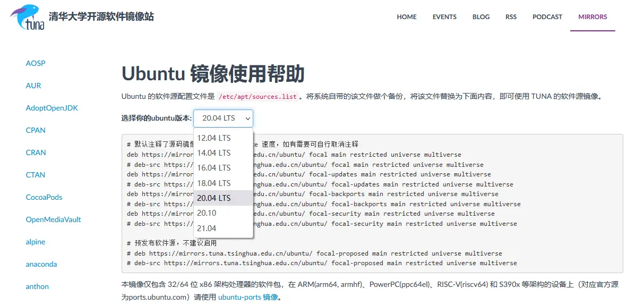This screenshot has width=644, height=305.
Task: Click the /etc/apt/sources.list code text
Action: (x=258, y=96)
